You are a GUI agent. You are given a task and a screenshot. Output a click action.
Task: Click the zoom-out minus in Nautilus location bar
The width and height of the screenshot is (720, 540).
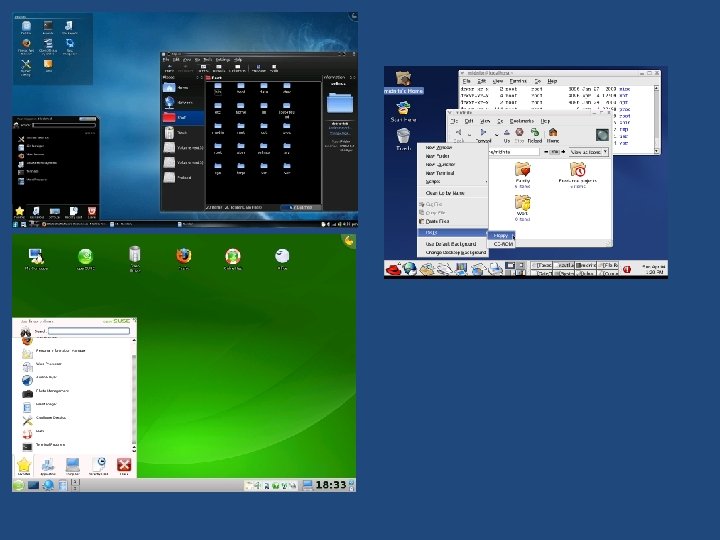[x=546, y=152]
